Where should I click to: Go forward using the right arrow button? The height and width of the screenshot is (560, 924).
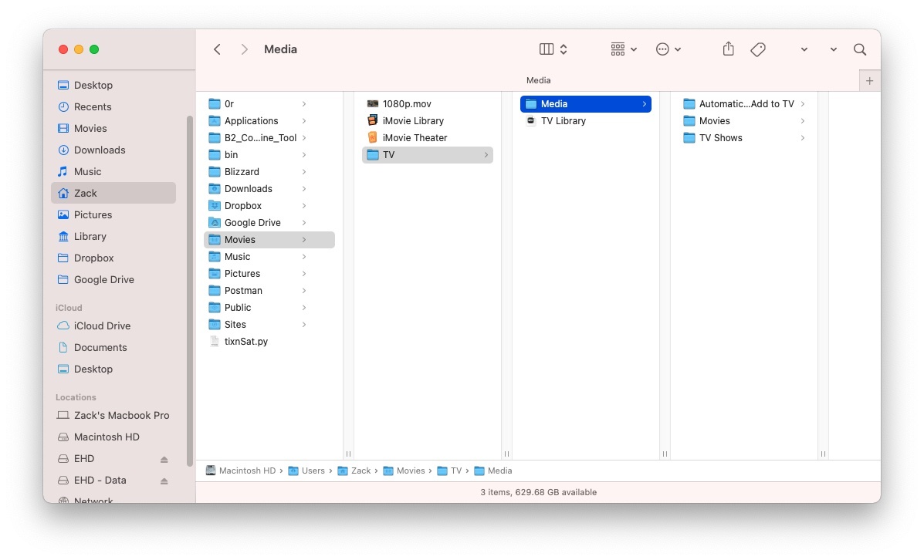(245, 49)
